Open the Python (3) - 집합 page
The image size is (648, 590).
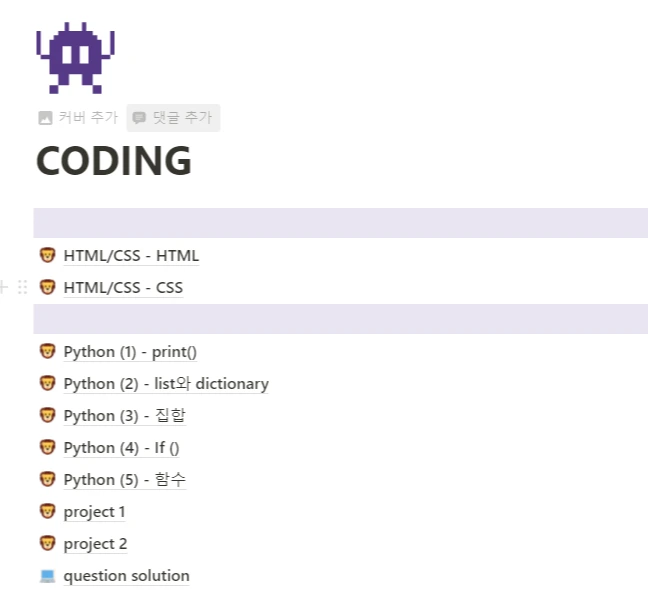pos(124,416)
